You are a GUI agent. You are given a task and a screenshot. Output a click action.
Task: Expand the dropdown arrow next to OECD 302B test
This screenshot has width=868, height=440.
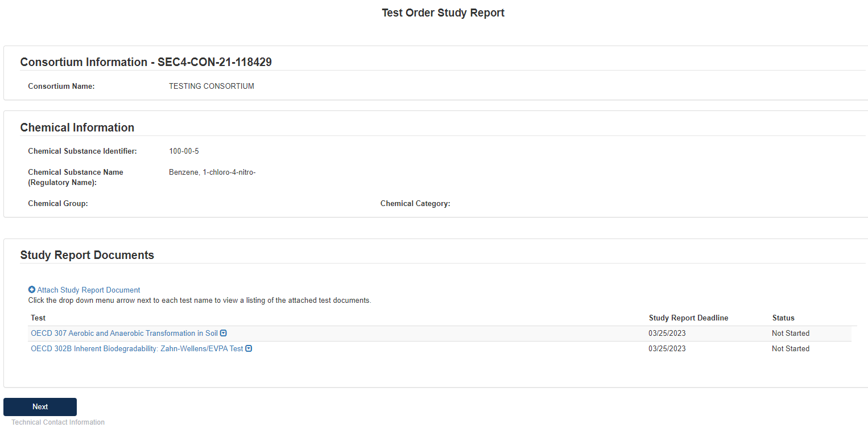(x=249, y=349)
